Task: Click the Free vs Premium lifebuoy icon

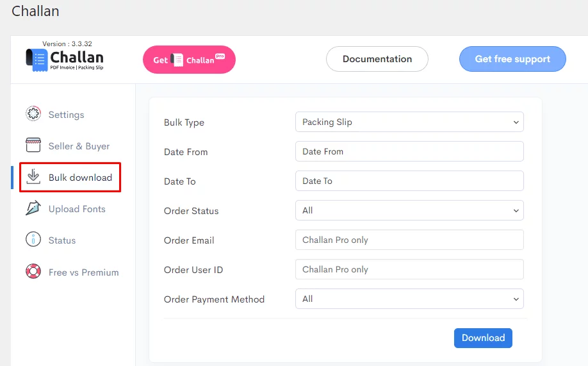Action: [33, 271]
